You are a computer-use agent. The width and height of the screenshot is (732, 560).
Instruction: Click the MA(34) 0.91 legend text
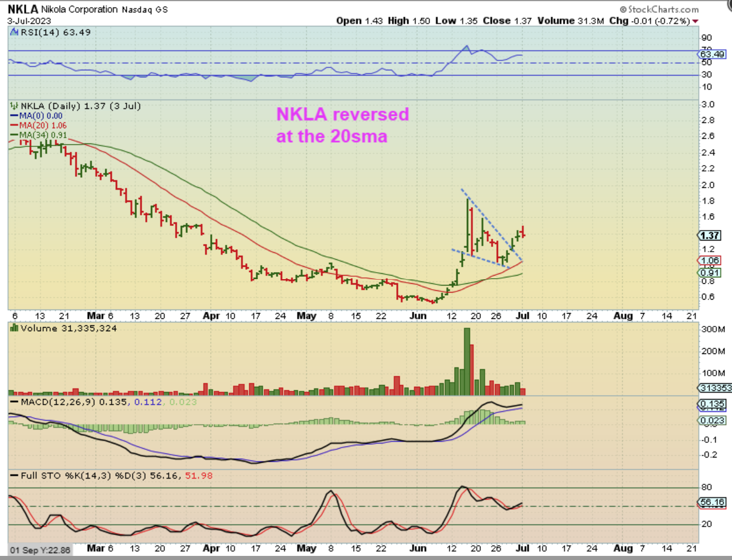pos(43,135)
